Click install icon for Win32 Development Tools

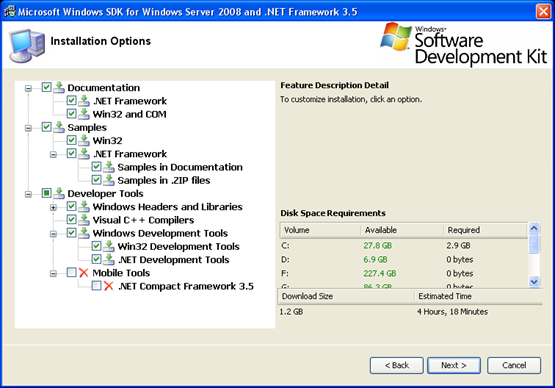tap(109, 246)
